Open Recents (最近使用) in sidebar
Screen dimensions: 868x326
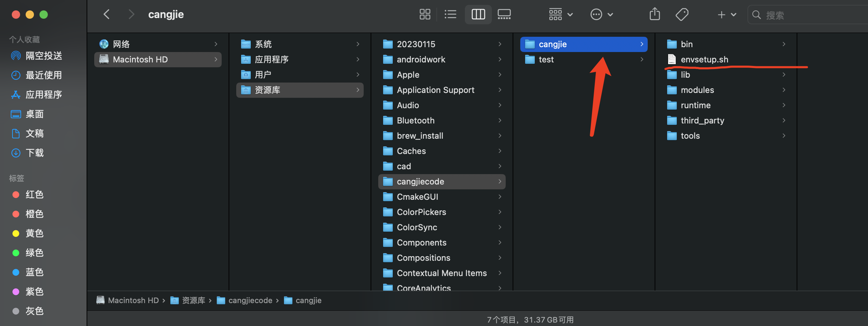click(x=43, y=75)
